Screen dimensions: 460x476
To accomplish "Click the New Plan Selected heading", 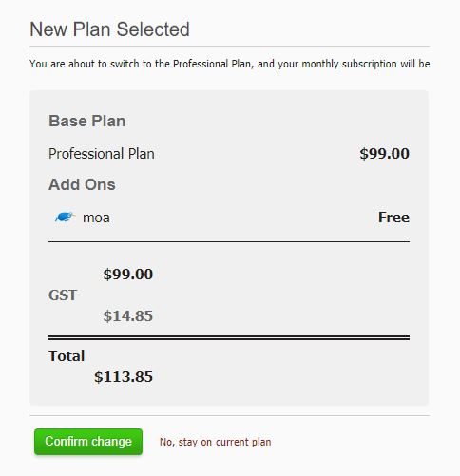I will pyautogui.click(x=109, y=29).
